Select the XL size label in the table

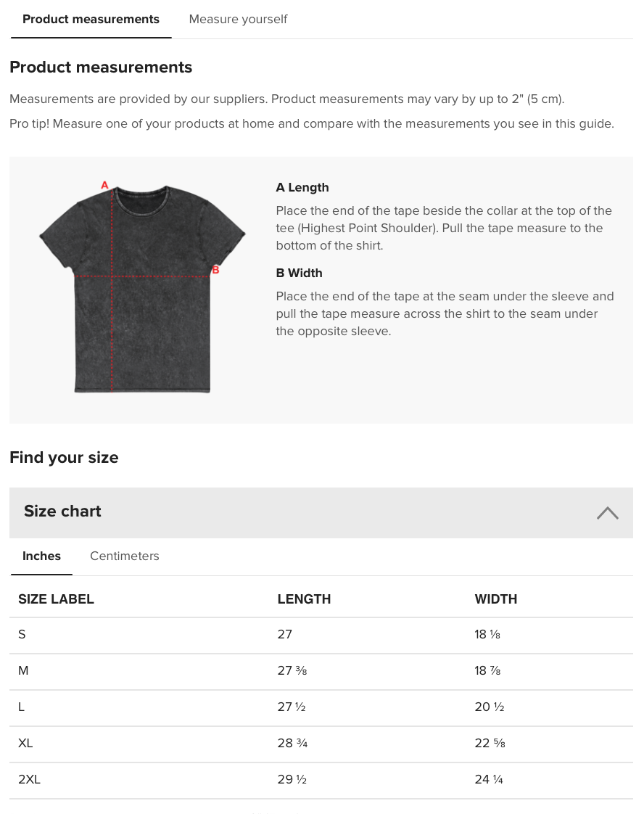coord(25,744)
